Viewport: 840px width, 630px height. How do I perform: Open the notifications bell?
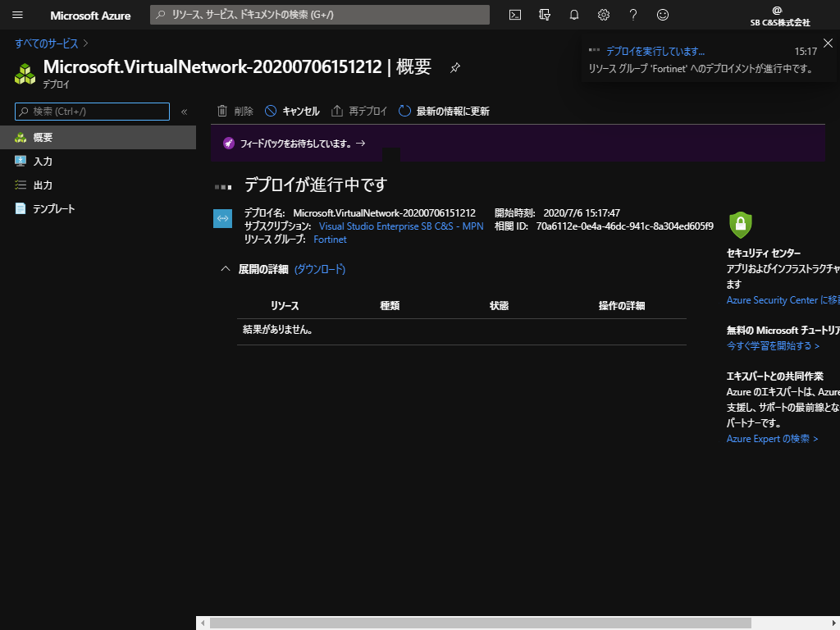(x=573, y=15)
